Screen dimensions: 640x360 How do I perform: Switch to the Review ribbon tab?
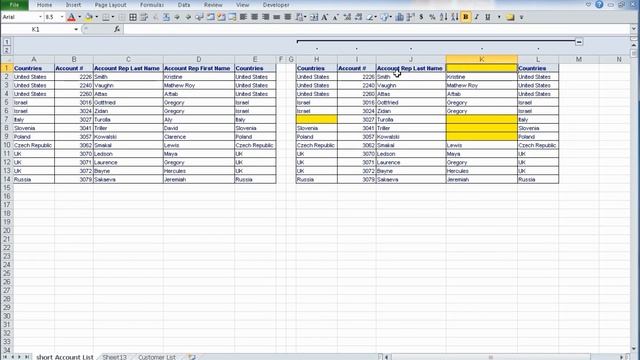(213, 5)
